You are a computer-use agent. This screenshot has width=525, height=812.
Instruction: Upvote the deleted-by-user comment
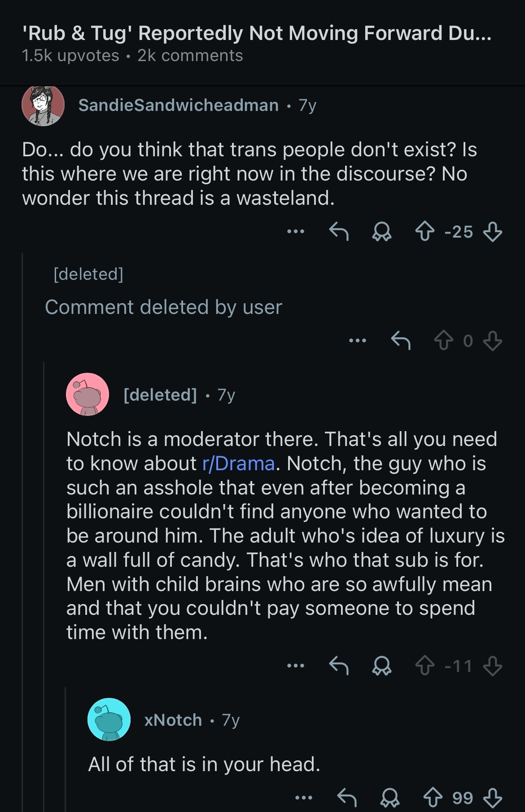[443, 341]
